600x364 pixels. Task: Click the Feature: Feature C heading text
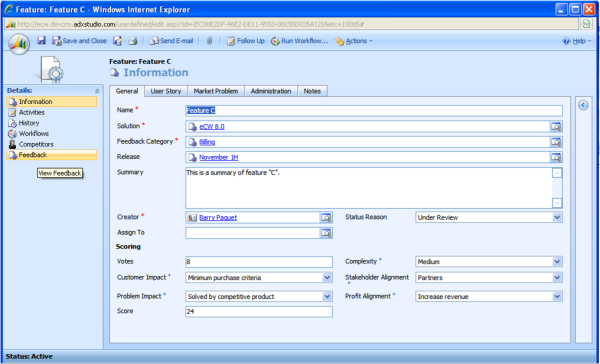(140, 61)
